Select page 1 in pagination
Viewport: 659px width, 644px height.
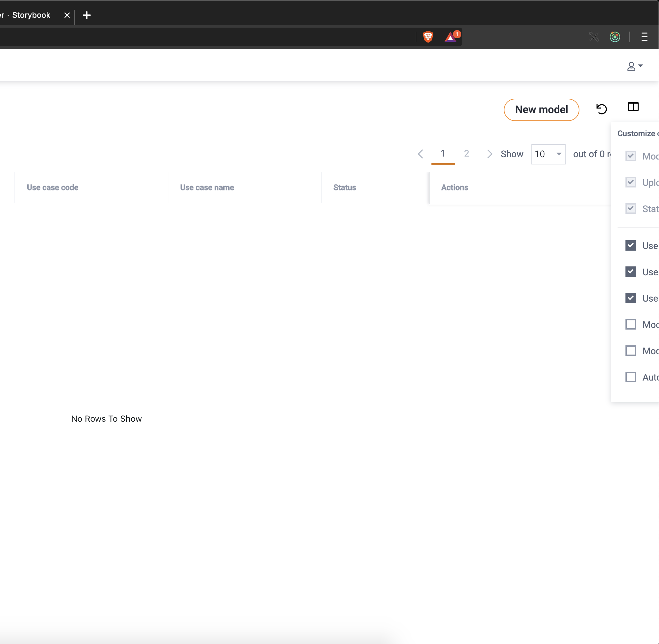[443, 154]
